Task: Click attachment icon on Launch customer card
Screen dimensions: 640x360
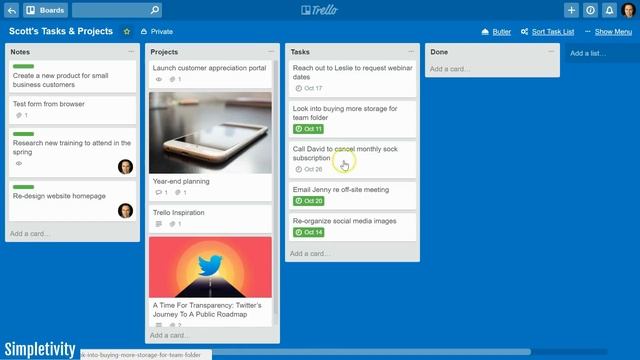Action: coord(172,79)
